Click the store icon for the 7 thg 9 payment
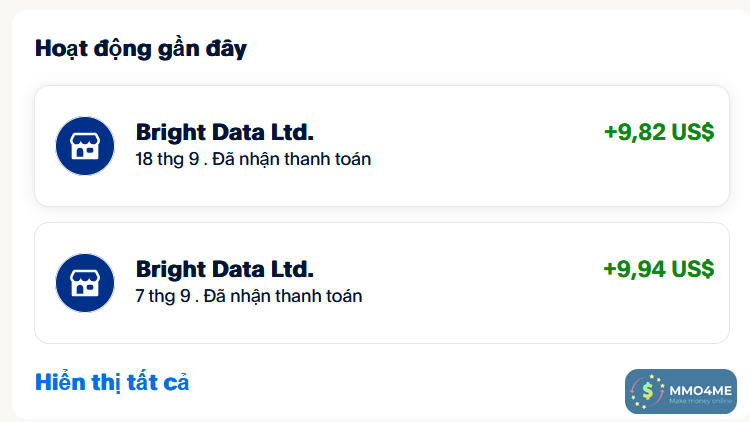The height and width of the screenshot is (422, 750). (85, 283)
